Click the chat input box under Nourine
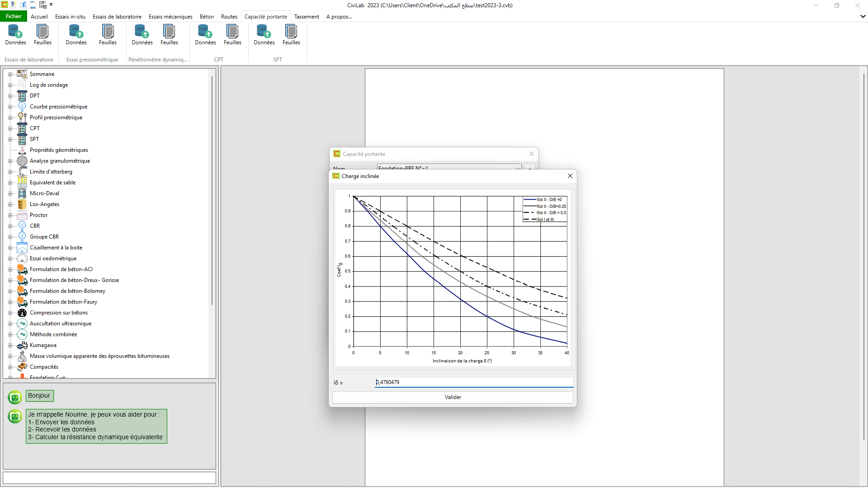This screenshot has width=868, height=488. click(x=109, y=478)
